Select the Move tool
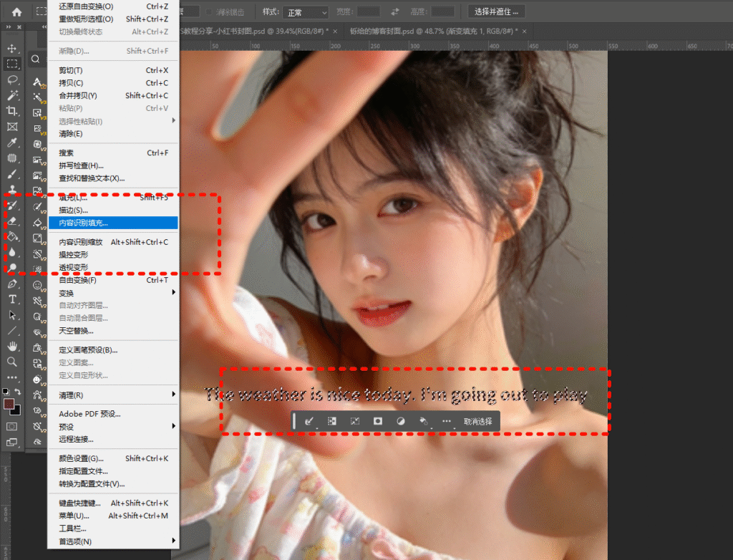The image size is (733, 560). 12,48
